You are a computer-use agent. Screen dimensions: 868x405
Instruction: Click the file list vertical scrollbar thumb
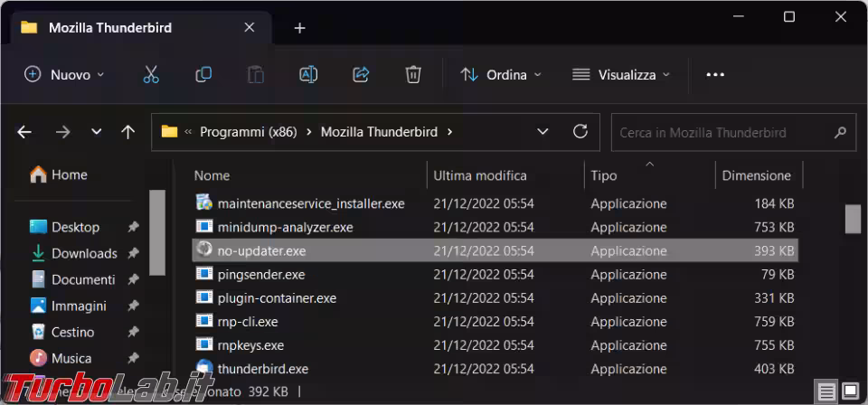pyautogui.click(x=853, y=219)
